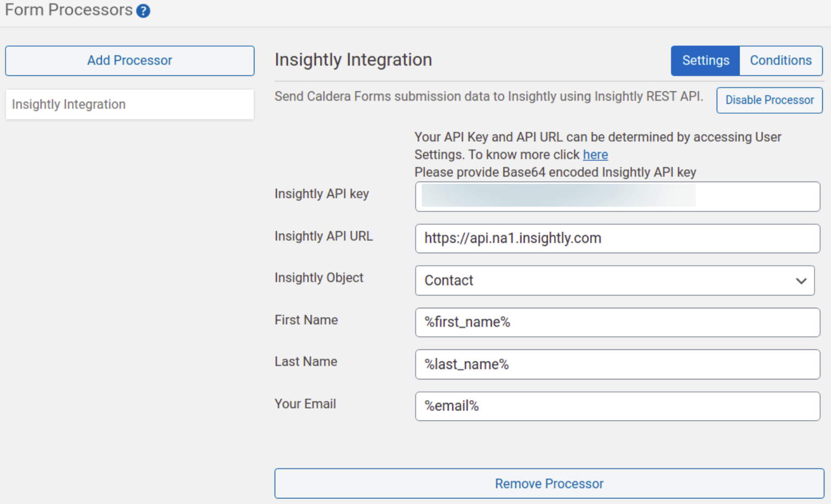Click the Form Processors help question-mark icon
The image size is (831, 504).
click(x=143, y=11)
